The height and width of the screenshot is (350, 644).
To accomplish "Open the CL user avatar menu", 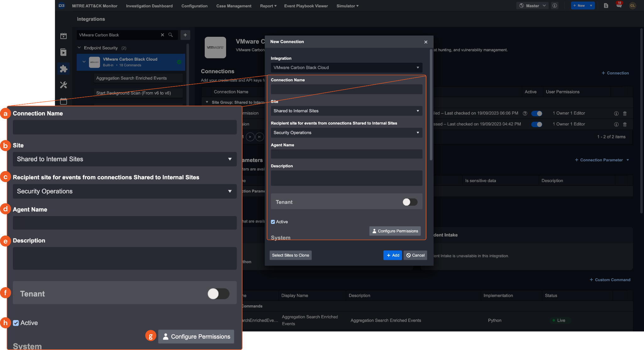I will (632, 6).
